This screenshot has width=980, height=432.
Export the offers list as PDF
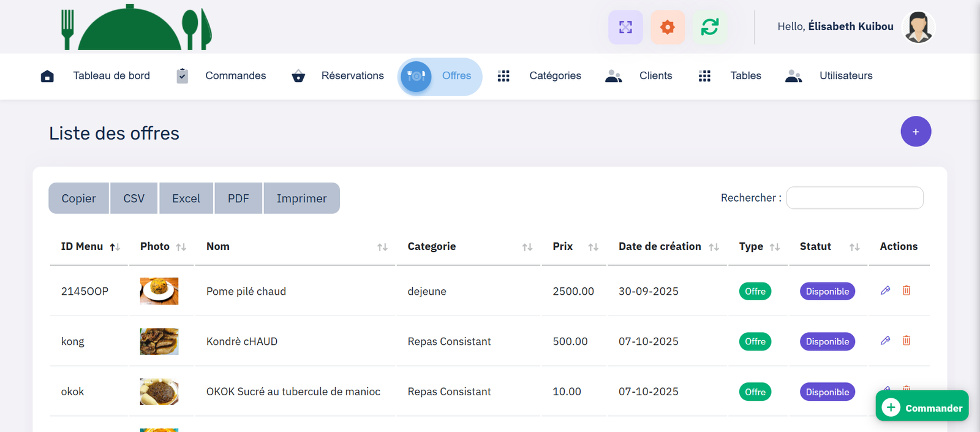pyautogui.click(x=238, y=199)
